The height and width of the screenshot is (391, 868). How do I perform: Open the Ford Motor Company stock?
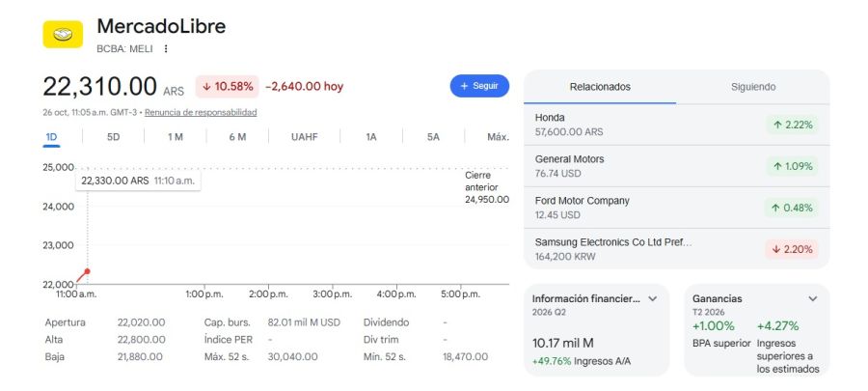[676, 208]
